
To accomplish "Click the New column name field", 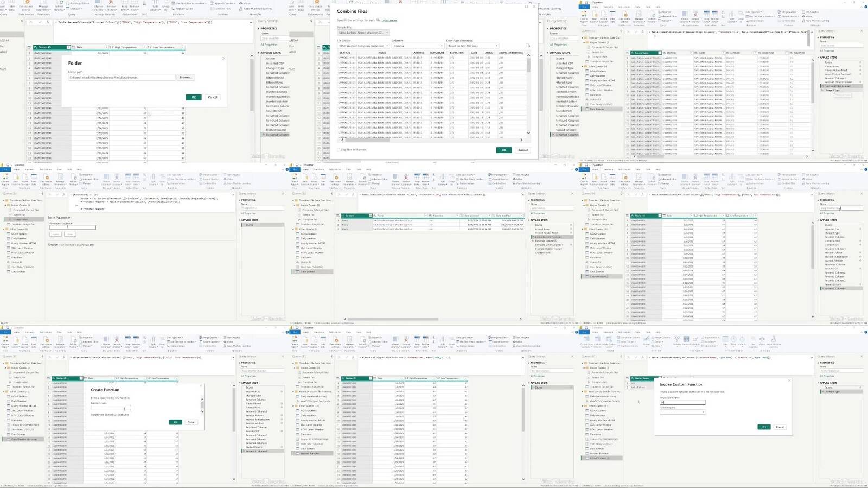I will (682, 402).
